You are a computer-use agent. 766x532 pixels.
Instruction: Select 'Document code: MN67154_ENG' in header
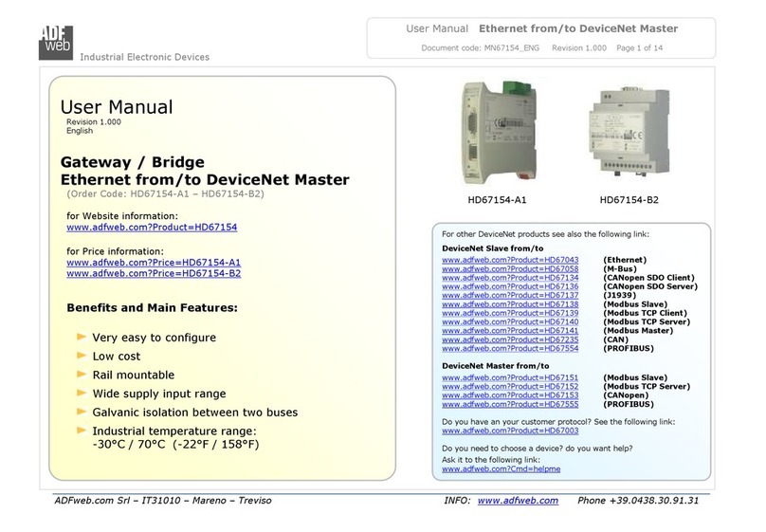pyautogui.click(x=481, y=47)
